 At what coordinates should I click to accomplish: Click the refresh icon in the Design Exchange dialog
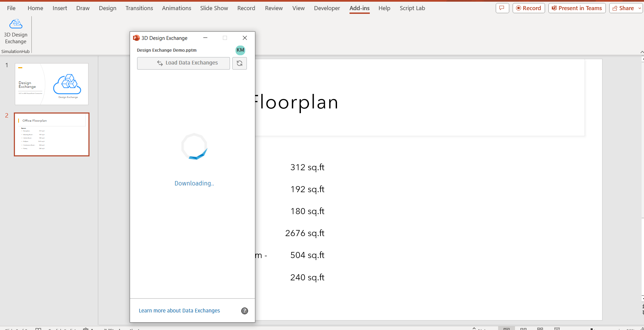[x=239, y=63]
